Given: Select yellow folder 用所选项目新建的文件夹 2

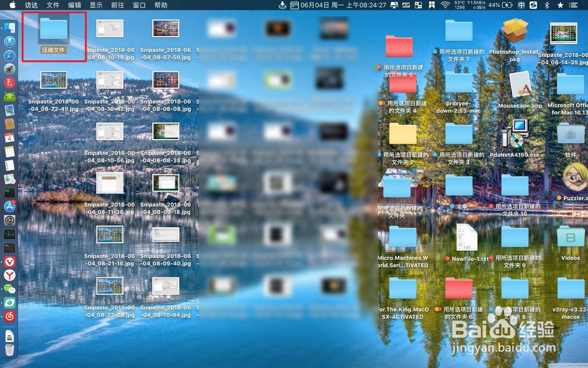Looking at the screenshot, I should (403, 134).
